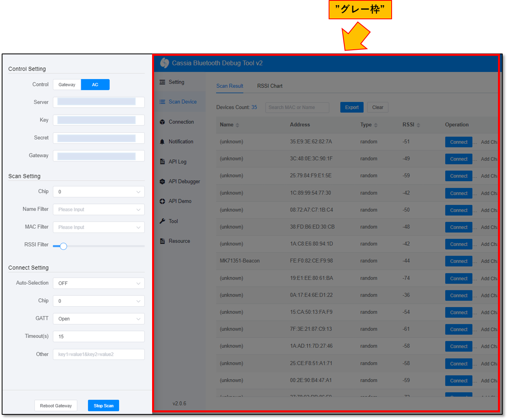Connect to device 3C:48:0E:3C:90:1F
The width and height of the screenshot is (508, 420).
(459, 159)
